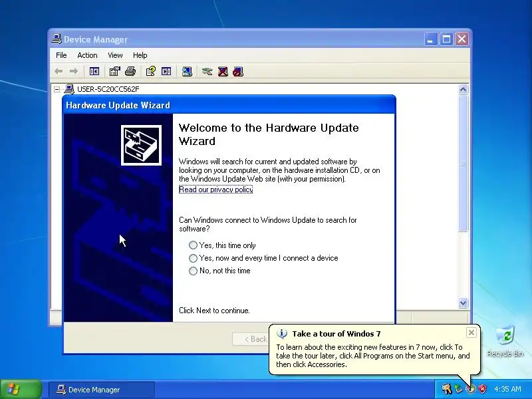Select 'Yes, this time only' option
This screenshot has height=399, width=532.
[222, 245]
